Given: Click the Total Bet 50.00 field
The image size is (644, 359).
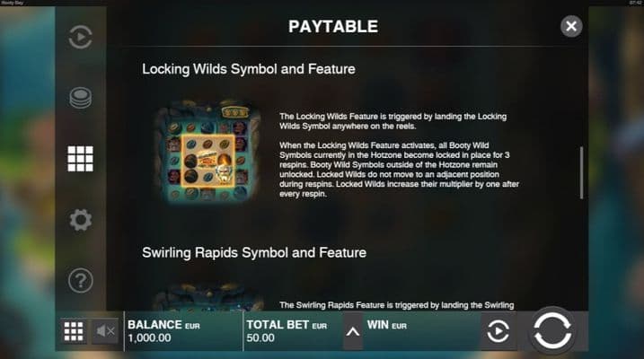Looking at the screenshot, I should coord(293,331).
